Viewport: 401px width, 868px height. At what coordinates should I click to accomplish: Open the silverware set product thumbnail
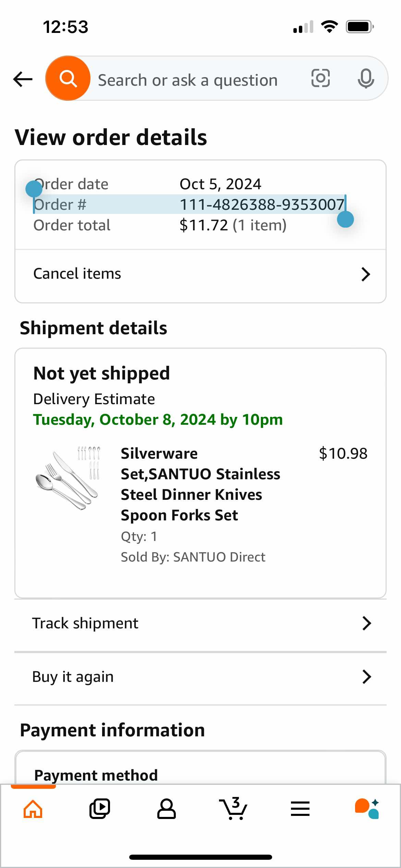(68, 478)
